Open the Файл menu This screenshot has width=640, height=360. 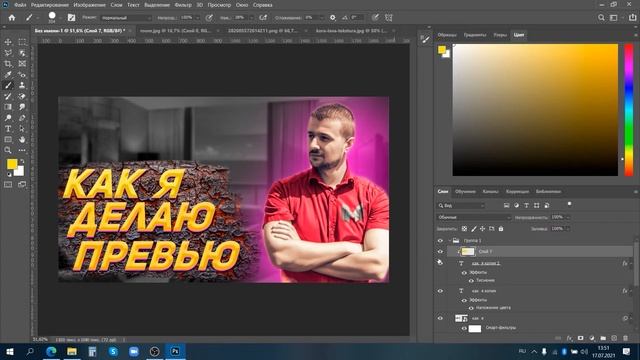coord(20,5)
